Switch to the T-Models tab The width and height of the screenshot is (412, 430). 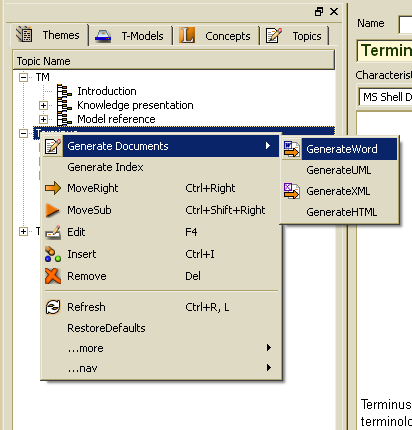(x=130, y=36)
